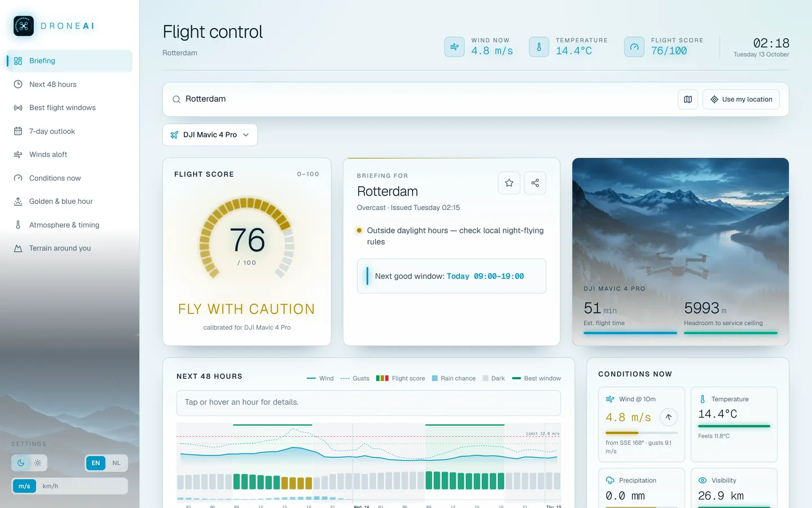This screenshot has width=812, height=508.
Task: Set language to EN
Action: [96, 463]
